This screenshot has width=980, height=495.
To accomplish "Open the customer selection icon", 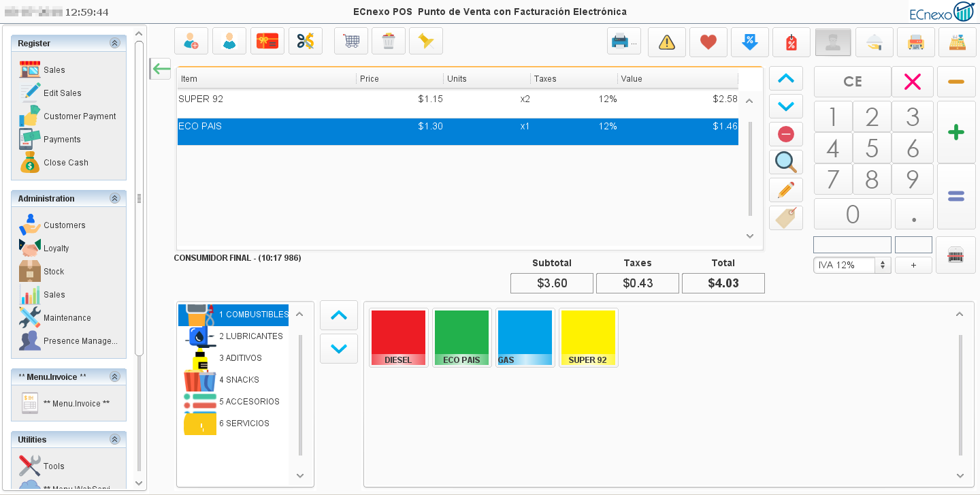I will coord(229,42).
